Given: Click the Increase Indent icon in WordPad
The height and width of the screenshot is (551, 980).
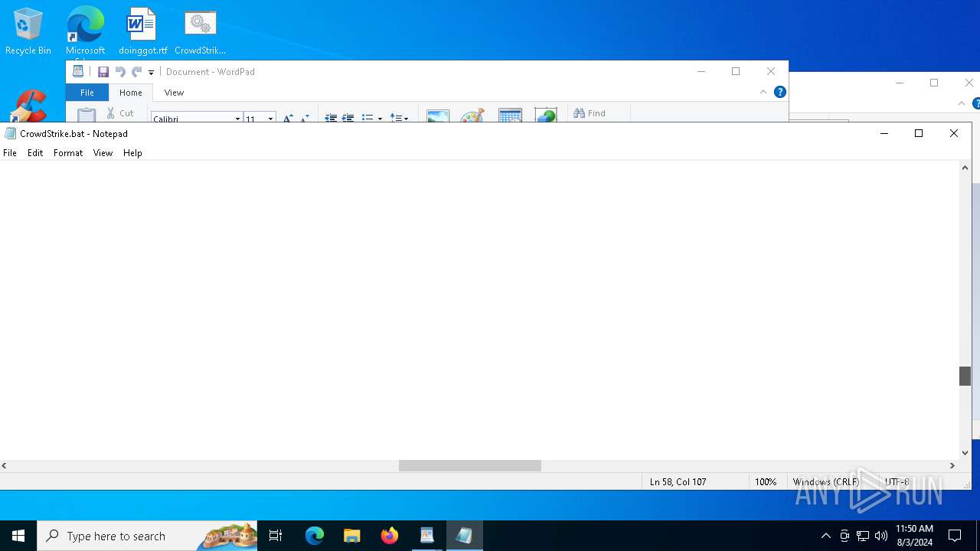Looking at the screenshot, I should coord(348,119).
